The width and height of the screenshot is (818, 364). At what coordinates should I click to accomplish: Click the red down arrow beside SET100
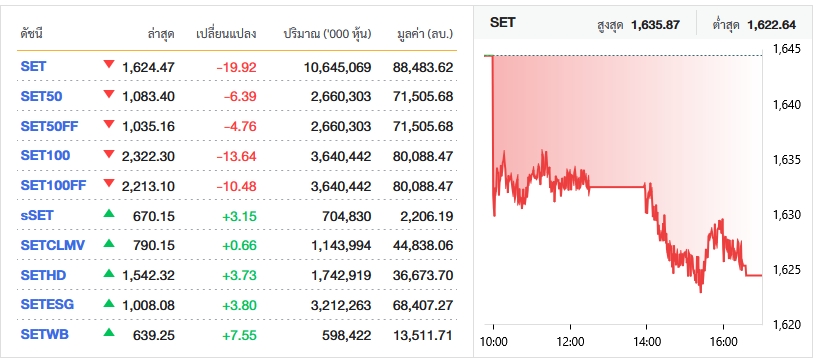coord(109,153)
